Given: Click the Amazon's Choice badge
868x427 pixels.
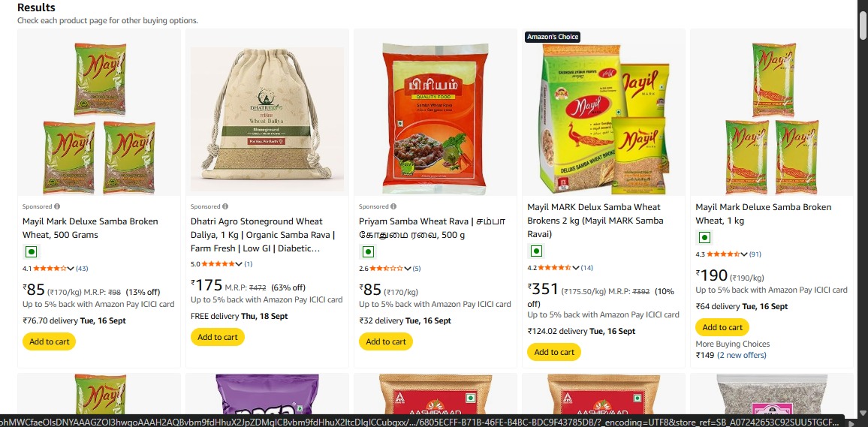Looking at the screenshot, I should click(553, 37).
